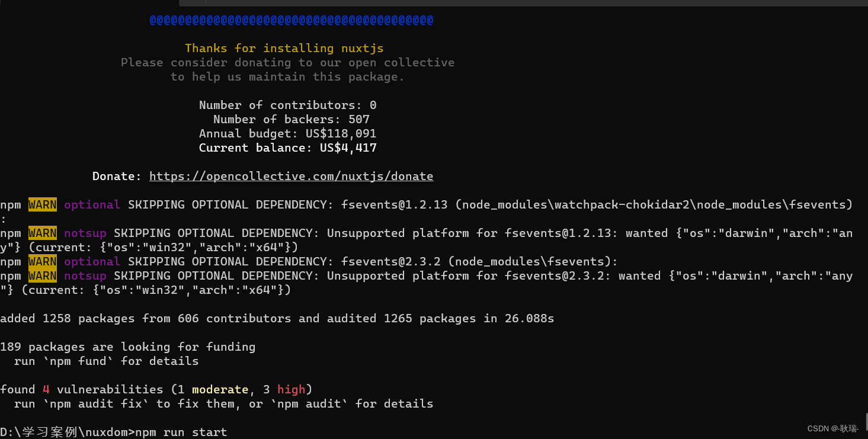Screen dimensions: 868x439
Task: Click "fsevents@2.3.2 (node_modules\fsevents)" text
Action: pyautogui.click(x=476, y=262)
